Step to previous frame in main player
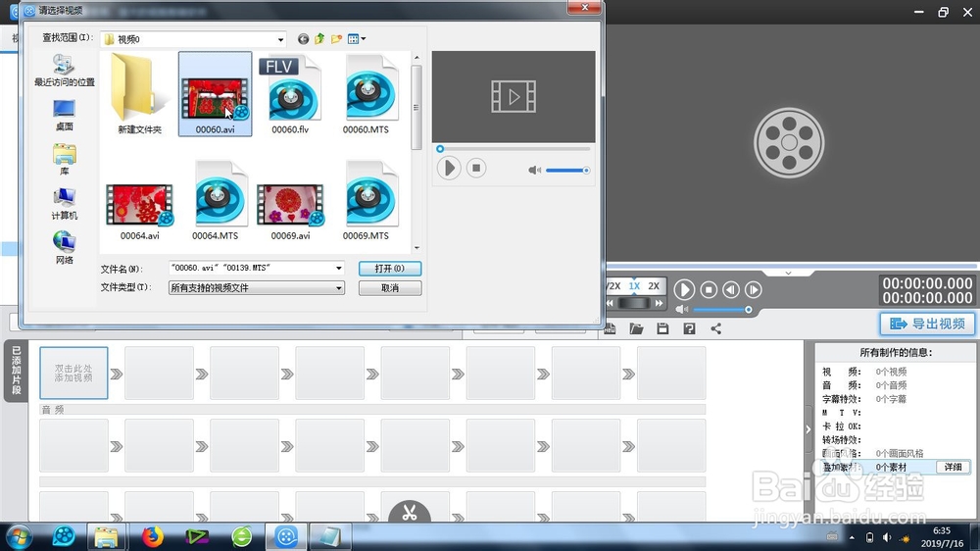This screenshot has height=551, width=980. 731,289
